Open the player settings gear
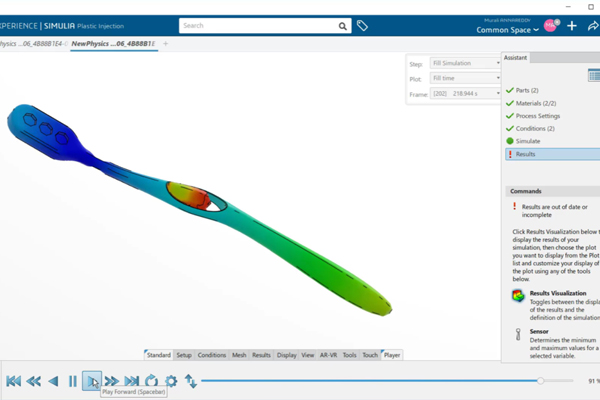 171,381
